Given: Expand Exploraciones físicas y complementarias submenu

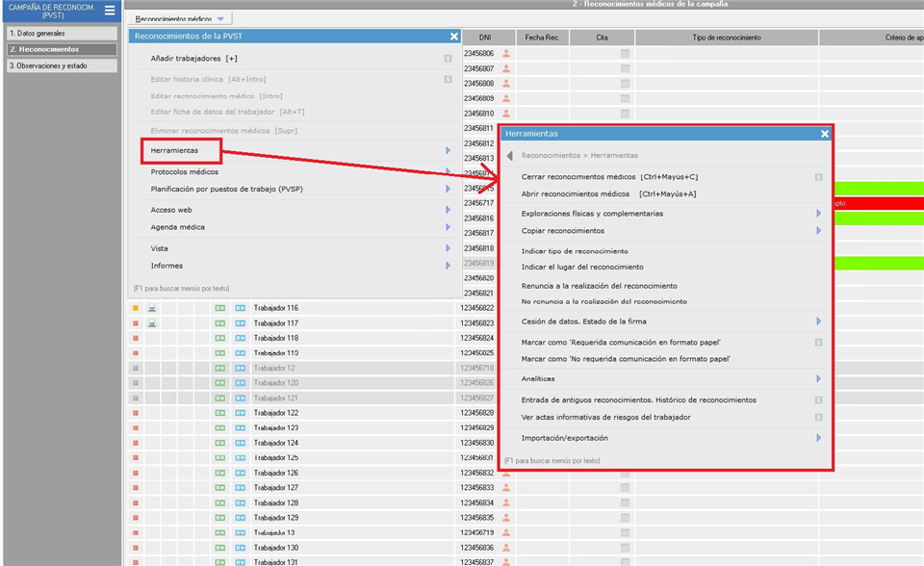Looking at the screenshot, I should 818,214.
